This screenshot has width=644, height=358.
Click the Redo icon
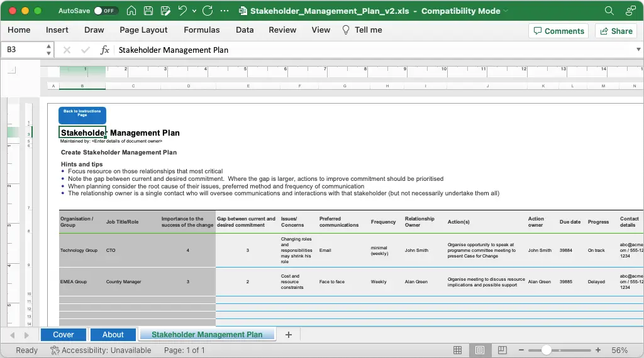pos(208,11)
